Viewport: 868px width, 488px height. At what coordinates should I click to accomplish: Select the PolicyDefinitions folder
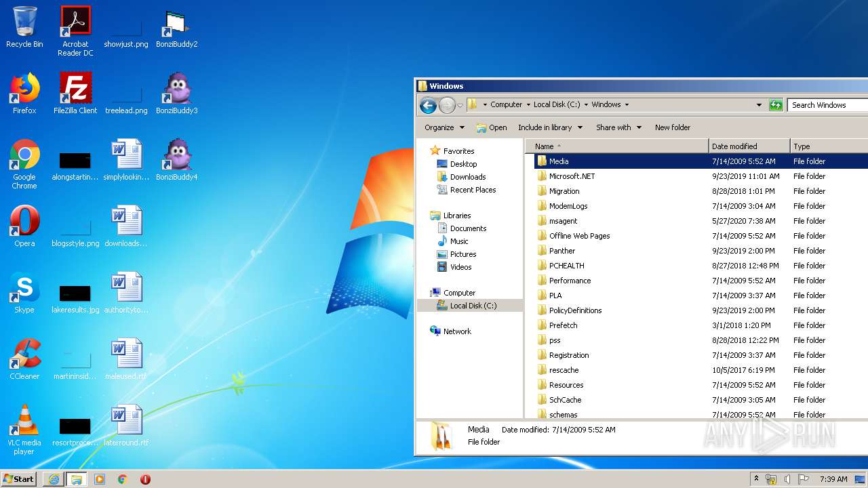575,310
